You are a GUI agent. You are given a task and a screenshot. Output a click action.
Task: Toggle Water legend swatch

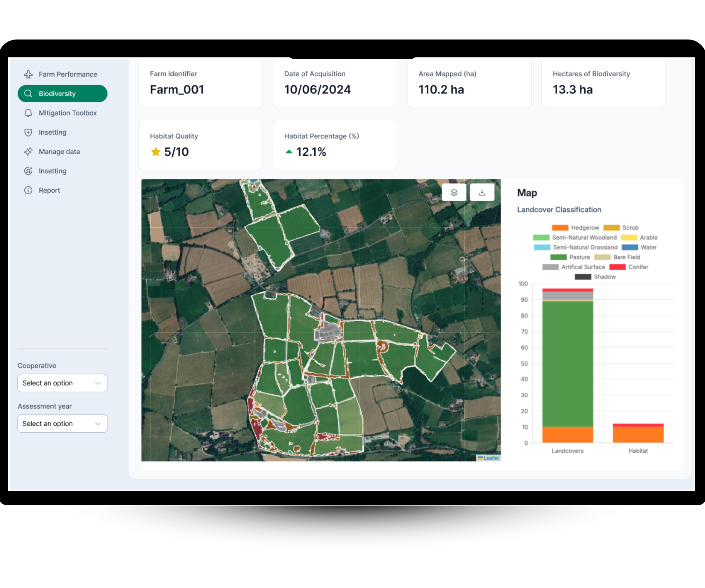tap(630, 247)
